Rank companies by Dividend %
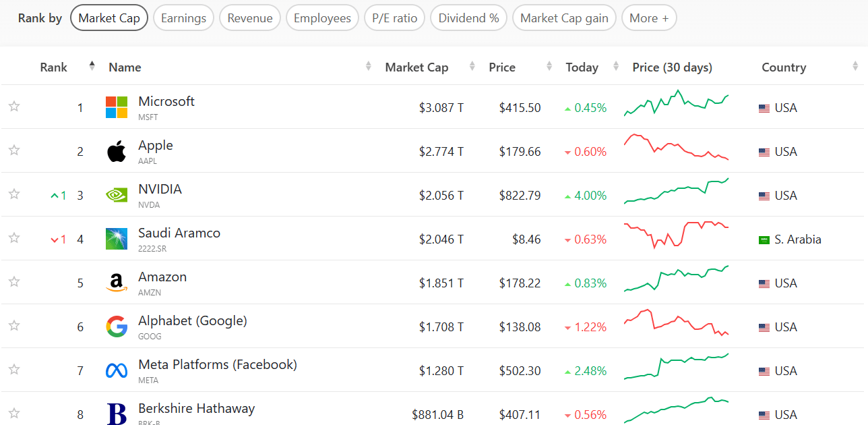This screenshot has height=425, width=868. (x=468, y=18)
